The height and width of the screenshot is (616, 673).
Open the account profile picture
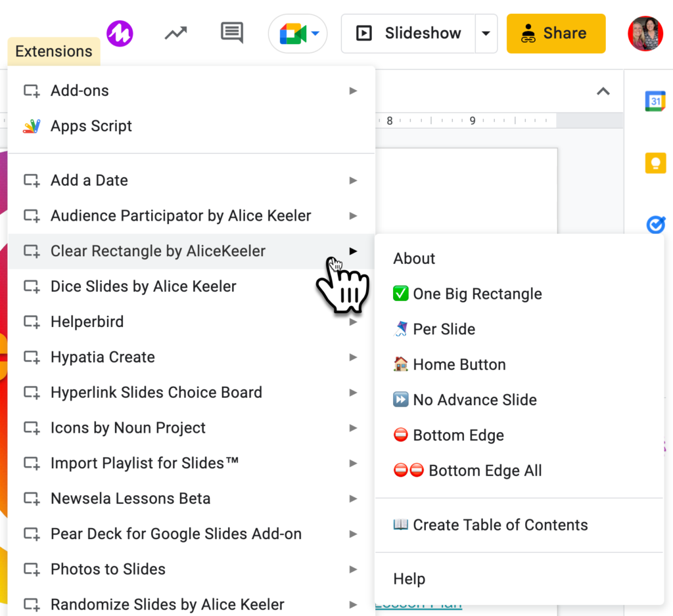645,33
